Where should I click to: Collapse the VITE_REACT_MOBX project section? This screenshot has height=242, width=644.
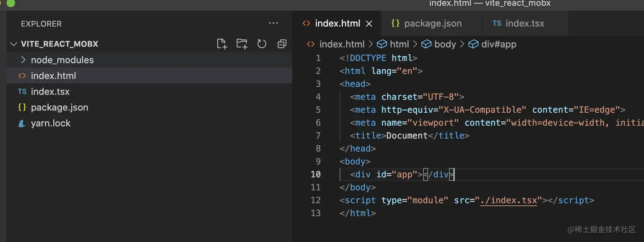pos(14,44)
